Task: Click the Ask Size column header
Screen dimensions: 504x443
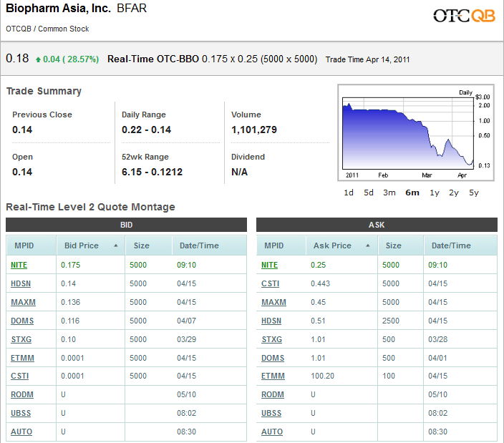Action: tap(394, 245)
